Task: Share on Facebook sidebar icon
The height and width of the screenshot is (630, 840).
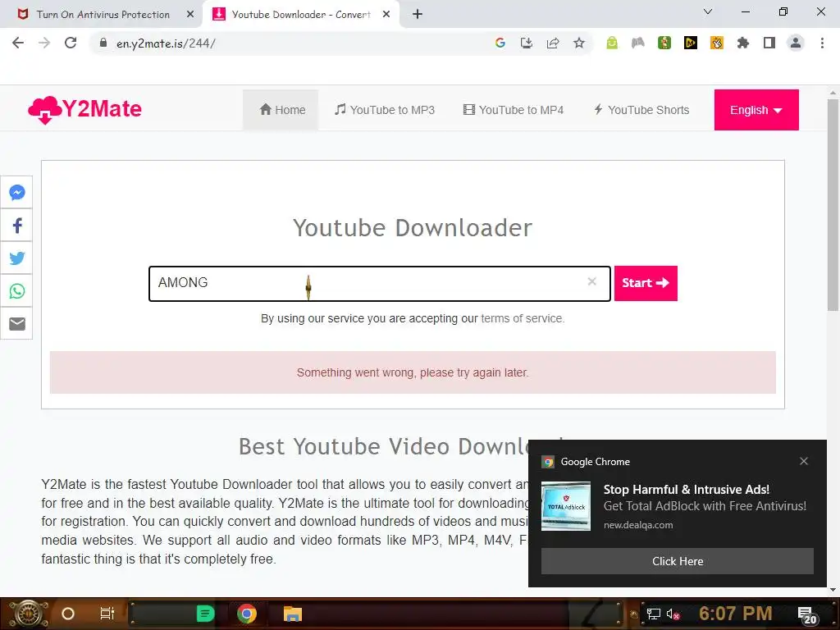Action: point(17,226)
